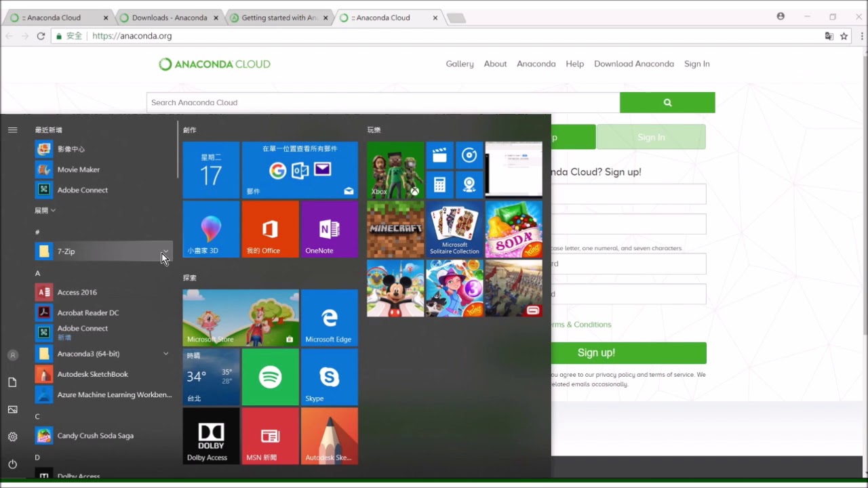Launch Microsoft Edge tile
The height and width of the screenshot is (488, 868).
point(330,318)
